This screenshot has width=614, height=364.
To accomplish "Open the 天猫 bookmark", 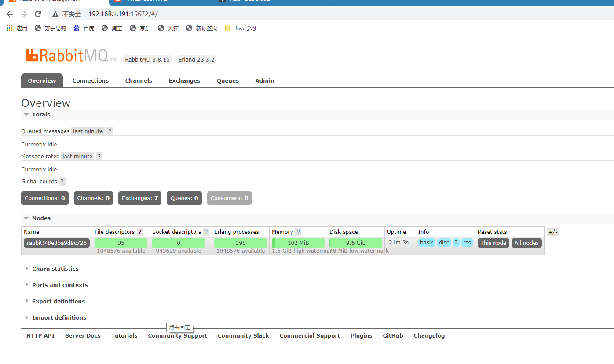I will pos(168,28).
